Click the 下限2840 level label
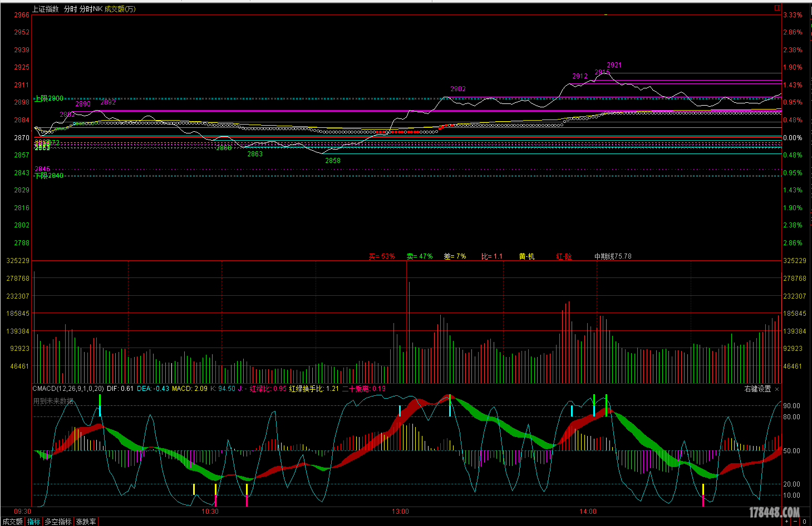This screenshot has width=812, height=526. [49, 176]
